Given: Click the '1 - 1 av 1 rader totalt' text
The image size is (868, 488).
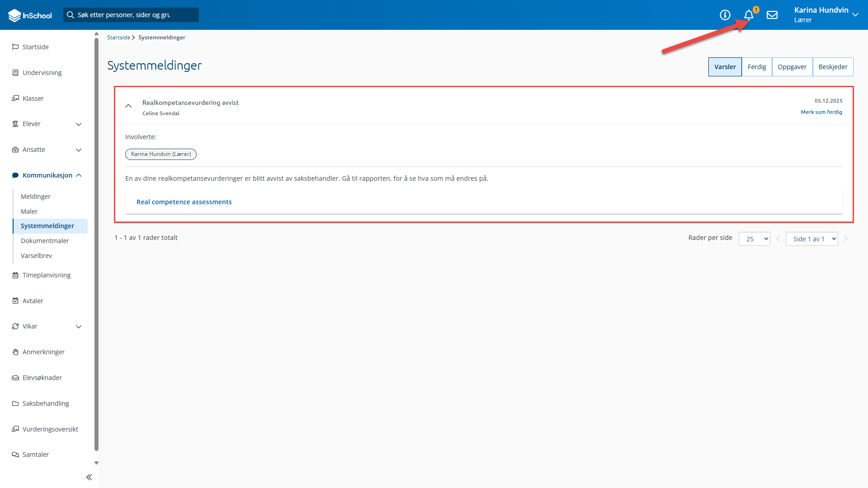Looking at the screenshot, I should (146, 238).
